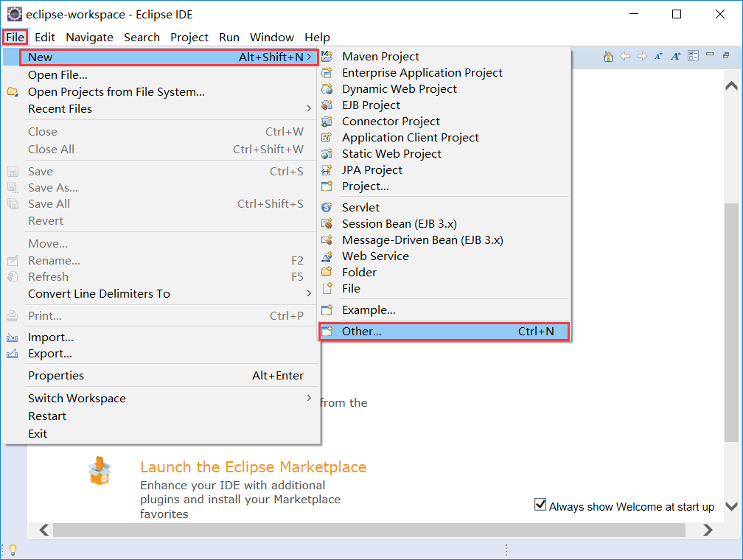Expand Convert Line Delimiters To submenu arrow
The image size is (743, 560).
click(x=309, y=293)
